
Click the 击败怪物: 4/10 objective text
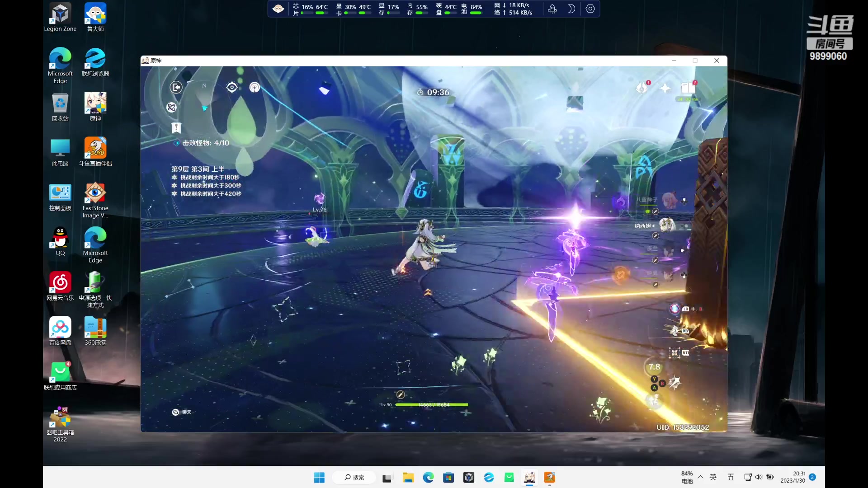206,143
